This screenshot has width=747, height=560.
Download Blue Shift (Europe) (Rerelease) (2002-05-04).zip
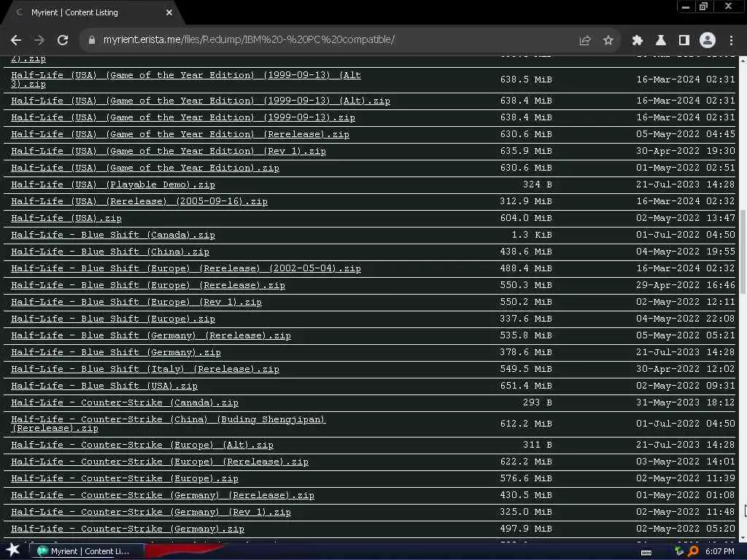186,268
